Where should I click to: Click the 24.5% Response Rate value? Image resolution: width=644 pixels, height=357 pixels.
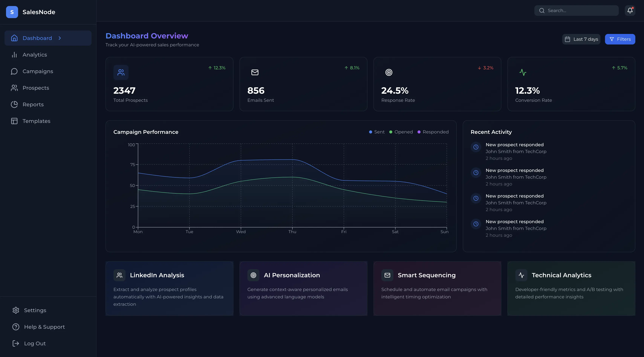coord(395,90)
